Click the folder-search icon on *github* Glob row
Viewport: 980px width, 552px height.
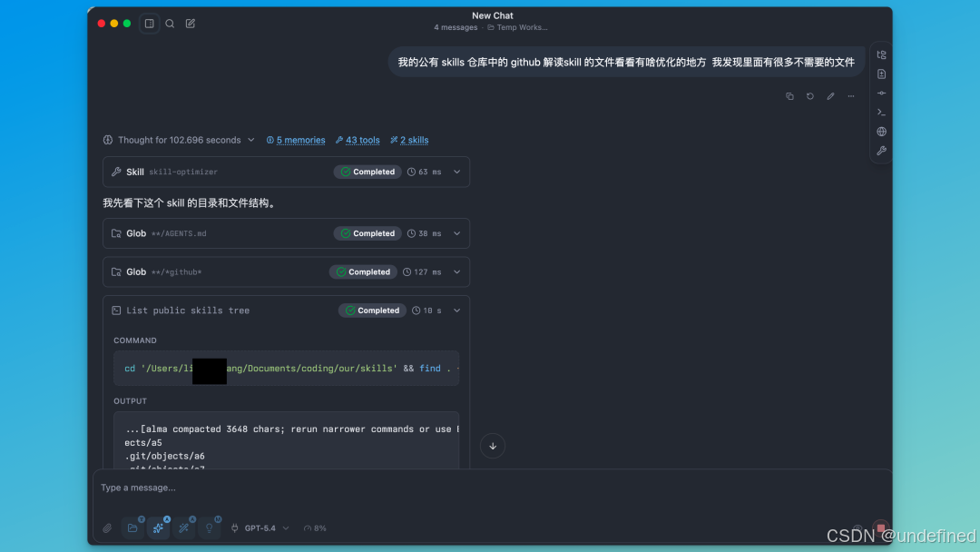coord(116,272)
